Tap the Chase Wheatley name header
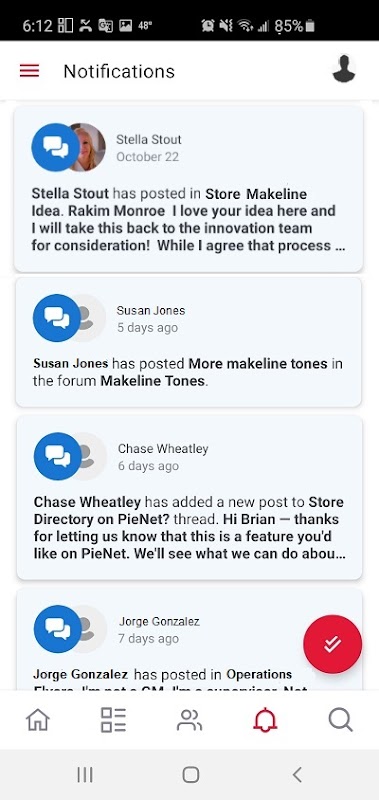 163,448
